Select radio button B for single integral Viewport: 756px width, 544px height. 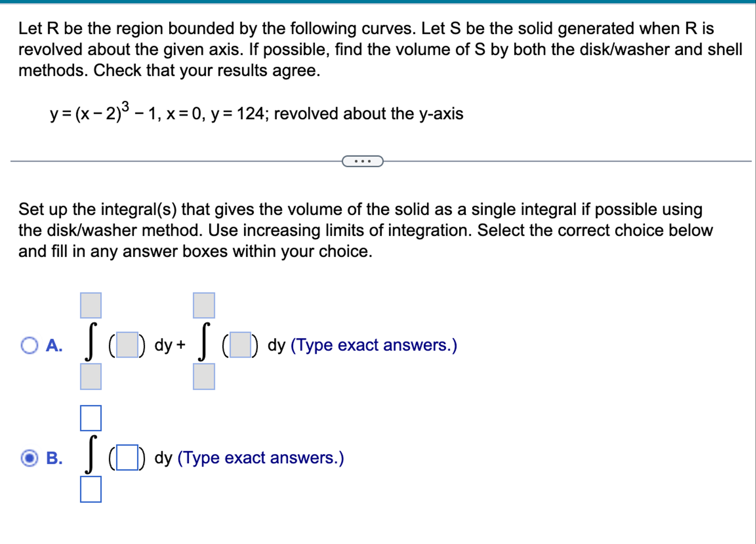[x=29, y=457]
